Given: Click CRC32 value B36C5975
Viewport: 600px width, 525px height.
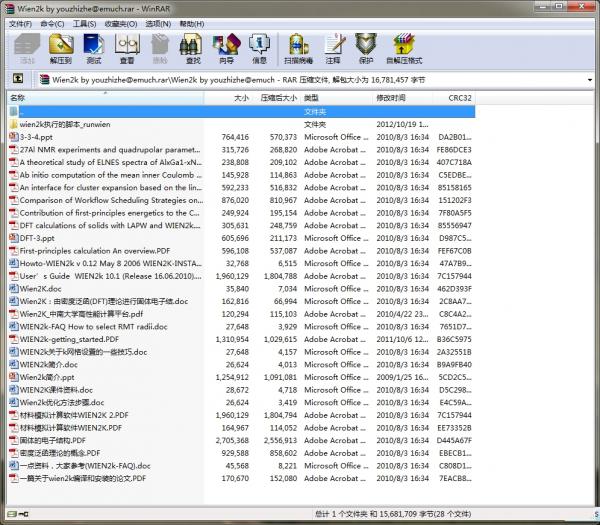Looking at the screenshot, I should pyautogui.click(x=454, y=339).
